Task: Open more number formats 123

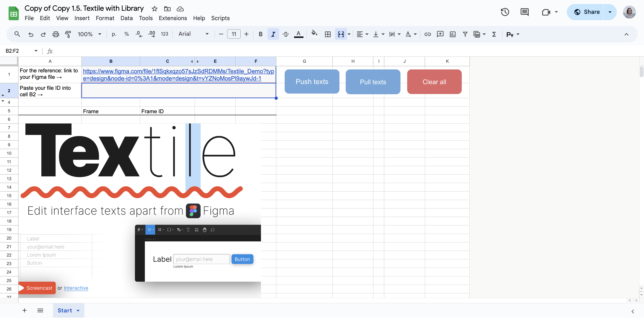Action: coord(164,34)
